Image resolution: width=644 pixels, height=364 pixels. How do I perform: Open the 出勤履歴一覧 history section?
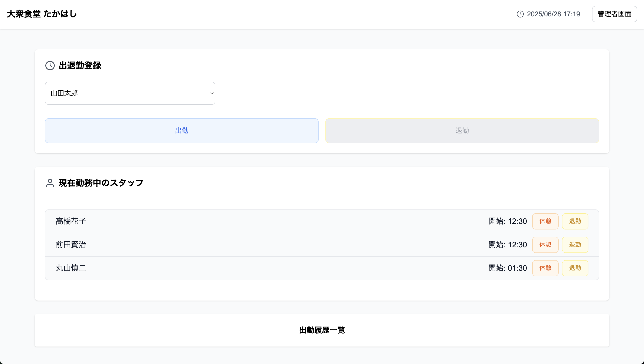tap(322, 330)
